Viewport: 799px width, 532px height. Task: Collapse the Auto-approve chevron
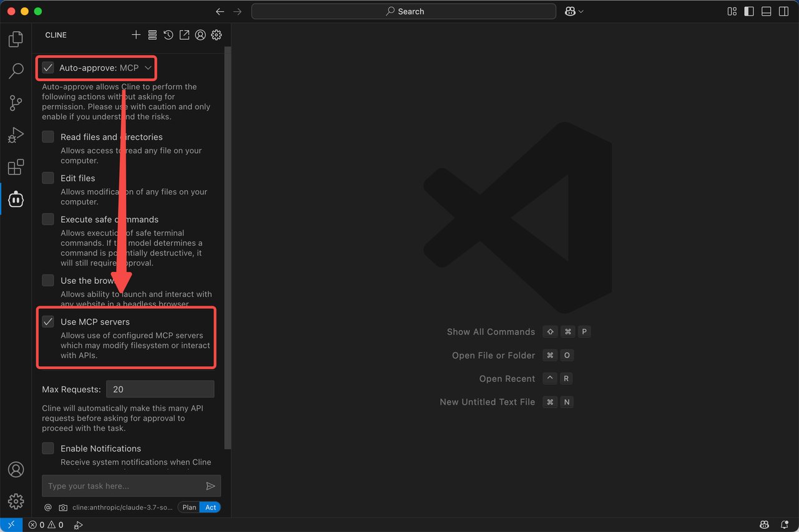(x=148, y=67)
